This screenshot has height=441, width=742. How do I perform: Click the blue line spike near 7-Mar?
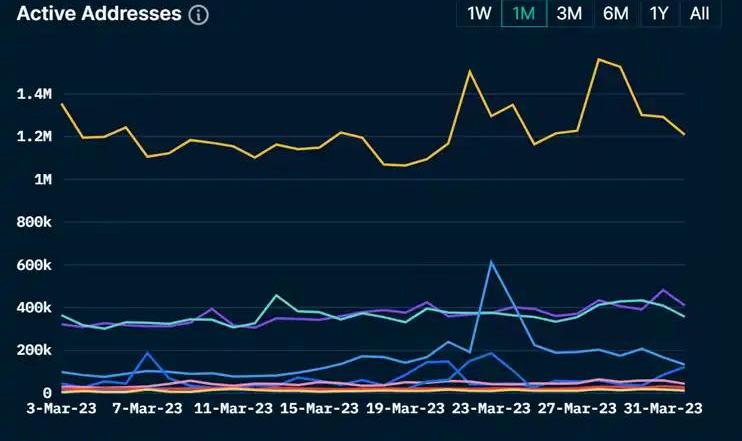pos(148,352)
